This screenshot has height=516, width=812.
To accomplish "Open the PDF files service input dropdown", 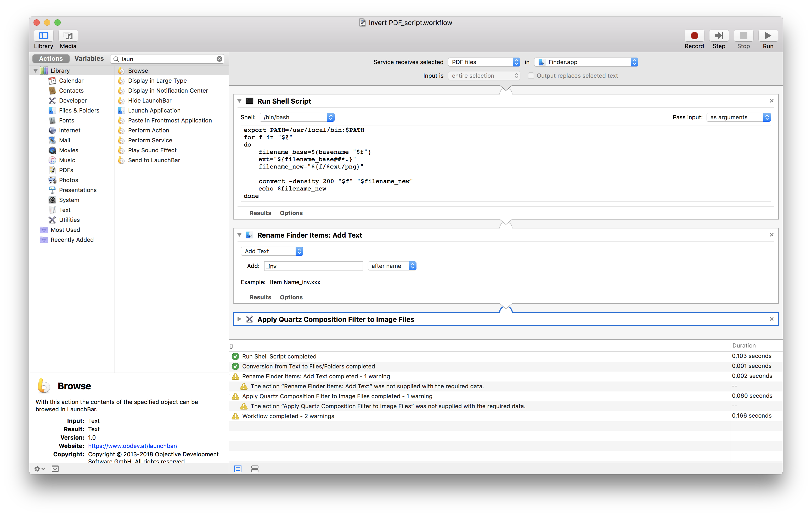I will [484, 62].
